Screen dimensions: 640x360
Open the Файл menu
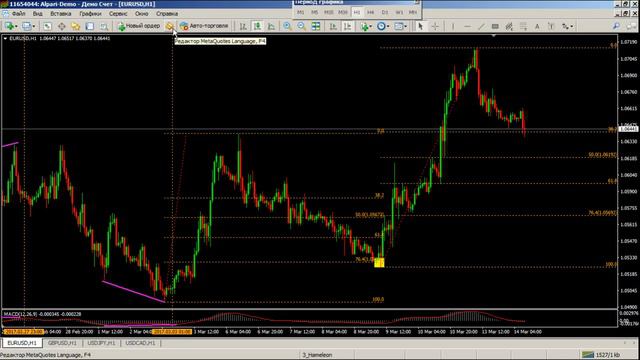[x=18, y=14]
